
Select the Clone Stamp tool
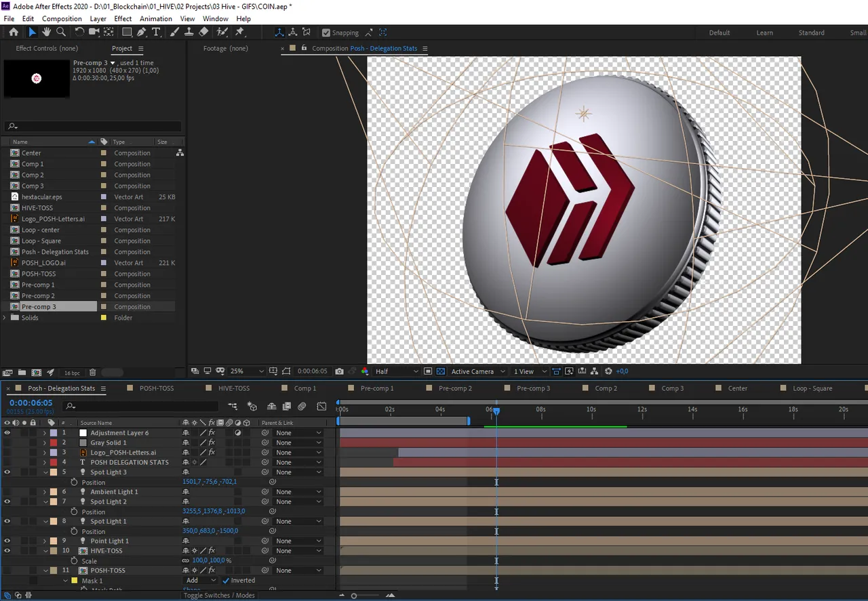point(189,32)
